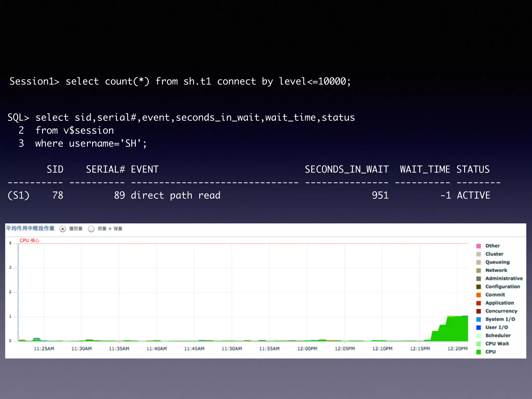Open the Configuration legend label
532x399 pixels.
point(503,287)
